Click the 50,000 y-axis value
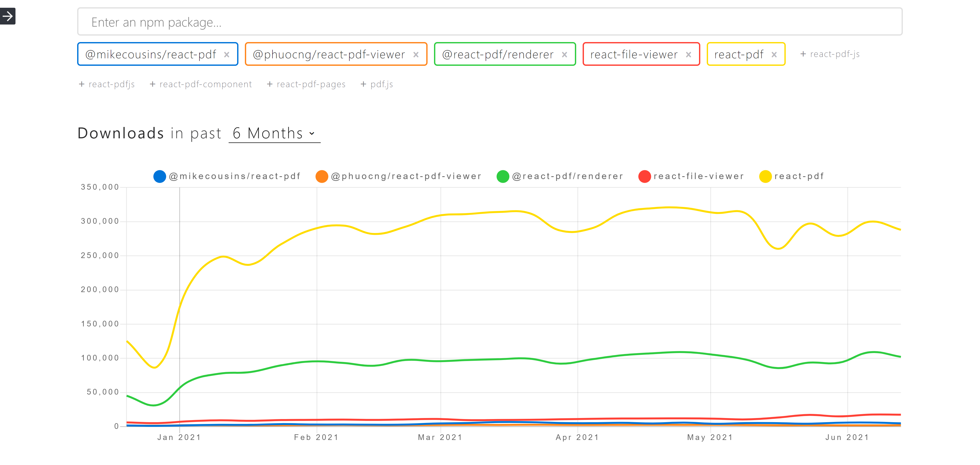 click(103, 392)
